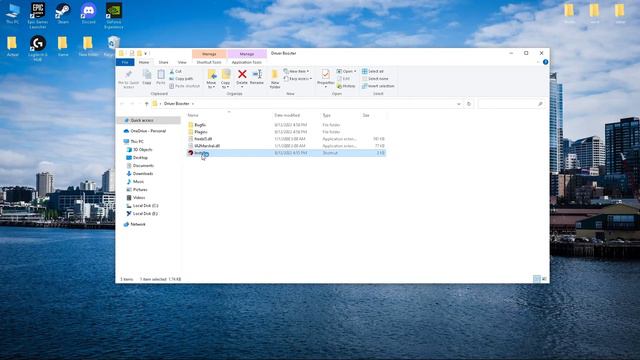Click Driver Booster in address breadcrumb
640x360 pixels.
176,104
